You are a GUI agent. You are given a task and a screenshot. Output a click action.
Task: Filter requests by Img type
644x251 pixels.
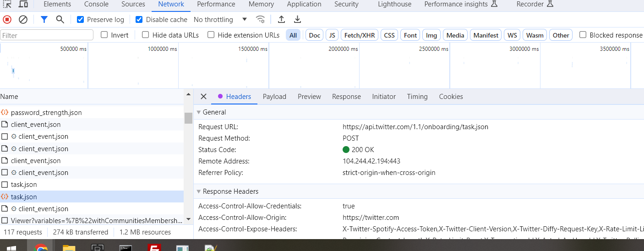431,35
